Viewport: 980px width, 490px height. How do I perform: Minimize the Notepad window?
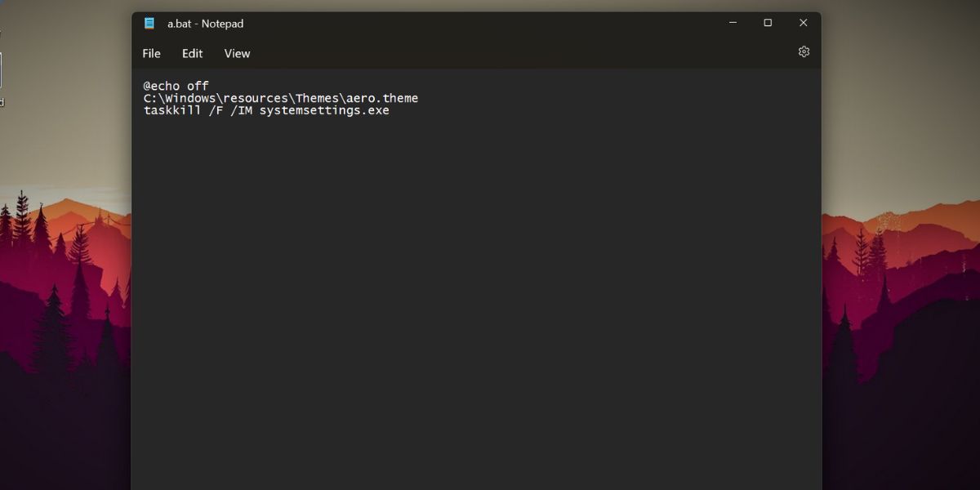tap(733, 23)
